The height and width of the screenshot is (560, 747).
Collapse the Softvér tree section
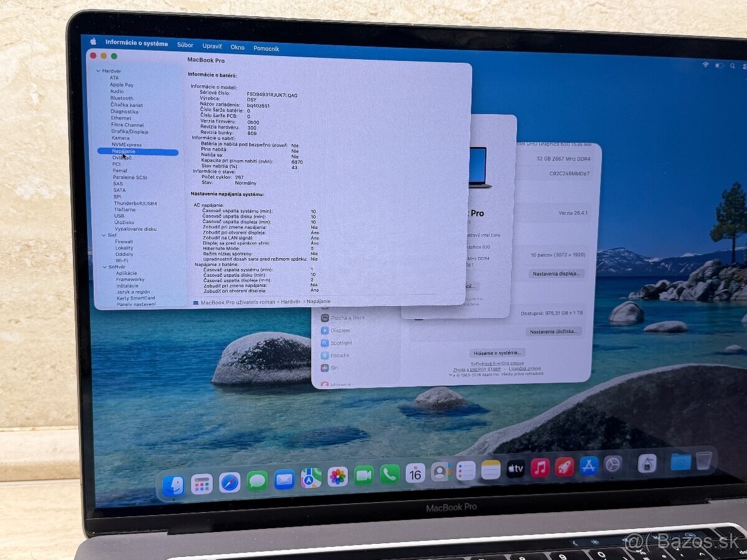pyautogui.click(x=105, y=266)
